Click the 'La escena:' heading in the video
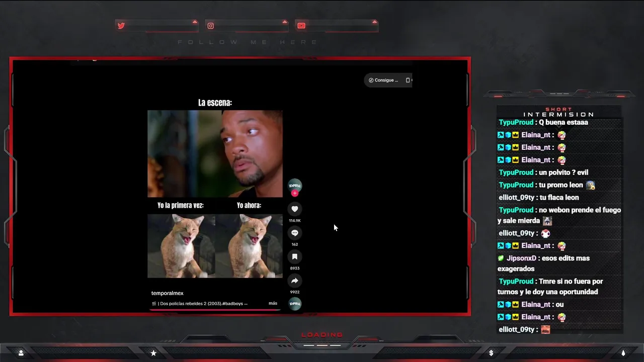This screenshot has height=362, width=644. pyautogui.click(x=215, y=103)
